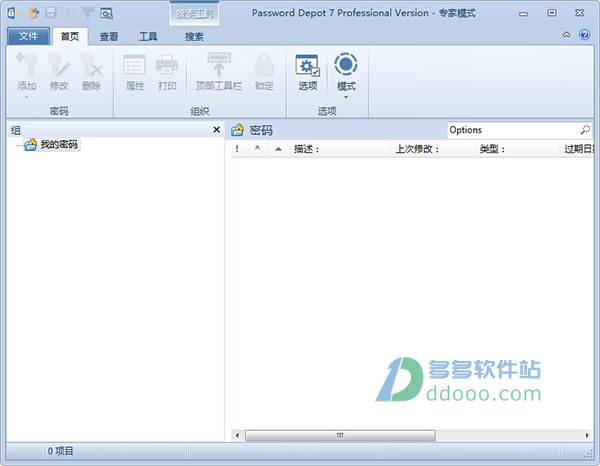The height and width of the screenshot is (466, 600).
Task: Click the magnifier search icon
Action: coord(585,130)
